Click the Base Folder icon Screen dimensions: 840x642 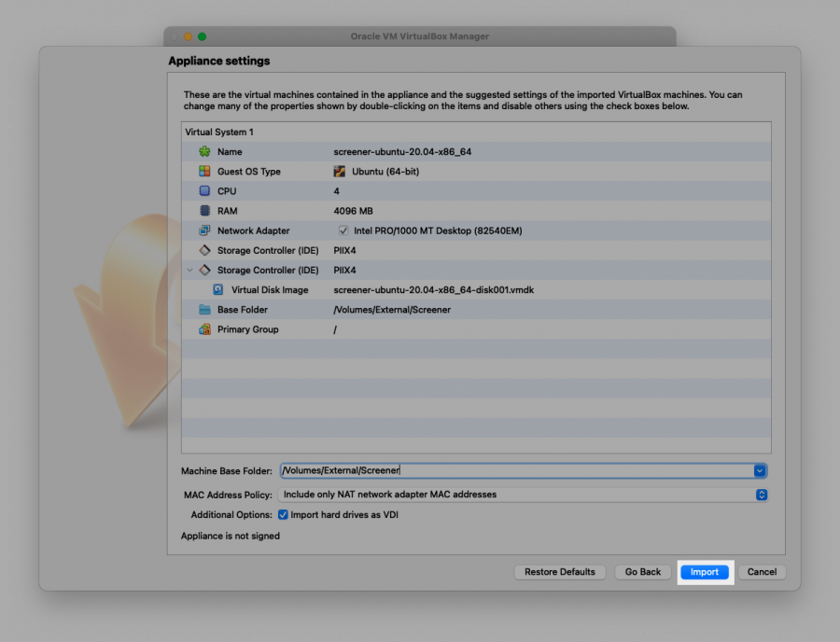(204, 310)
